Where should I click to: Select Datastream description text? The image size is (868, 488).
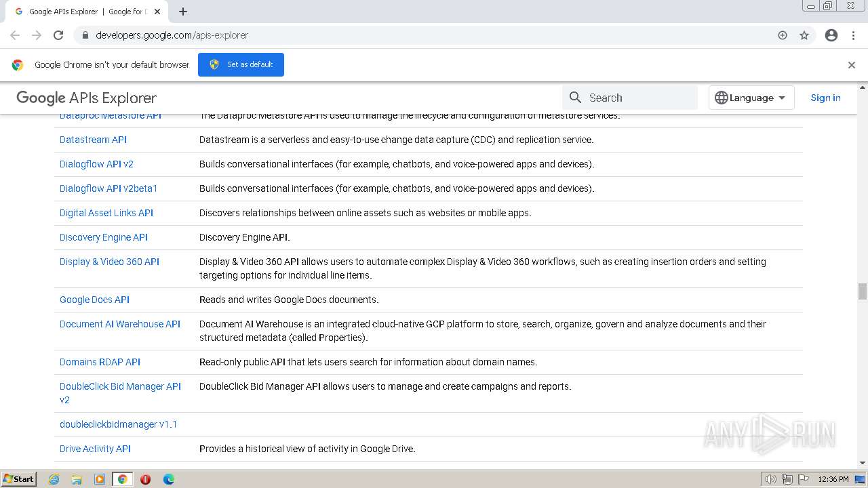(396, 140)
